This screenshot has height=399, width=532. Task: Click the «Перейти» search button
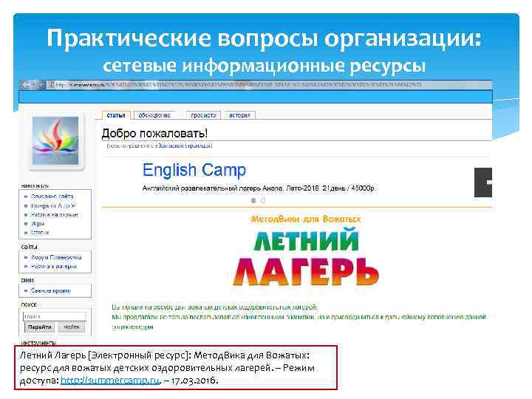pos(39,327)
